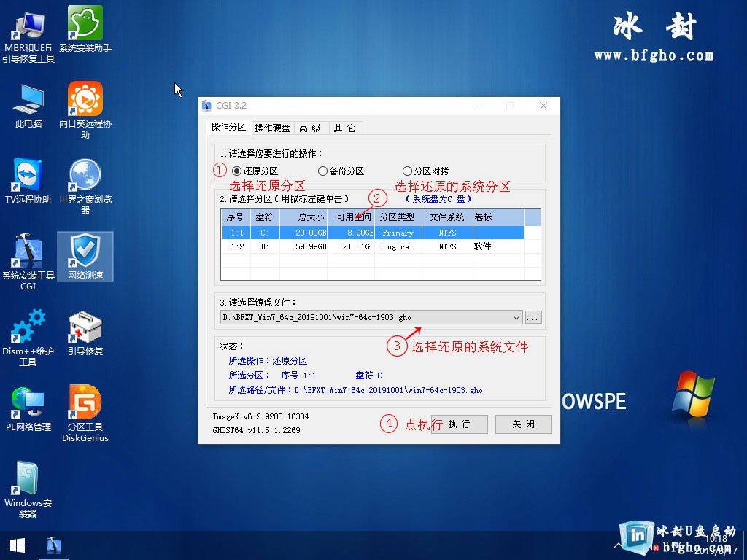Open 此电脑 desktop icon
The image size is (747, 560).
point(28,106)
